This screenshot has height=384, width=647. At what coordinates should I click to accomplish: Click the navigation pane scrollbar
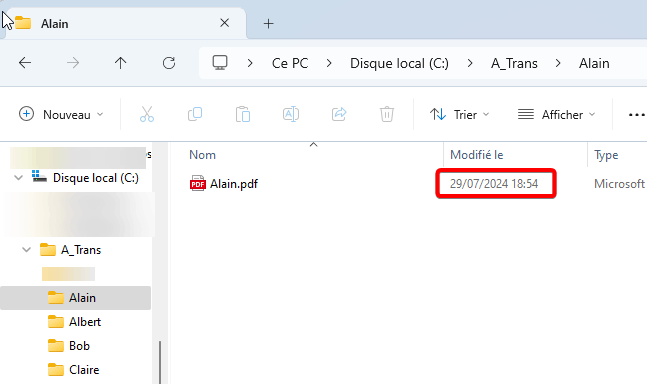click(160, 362)
